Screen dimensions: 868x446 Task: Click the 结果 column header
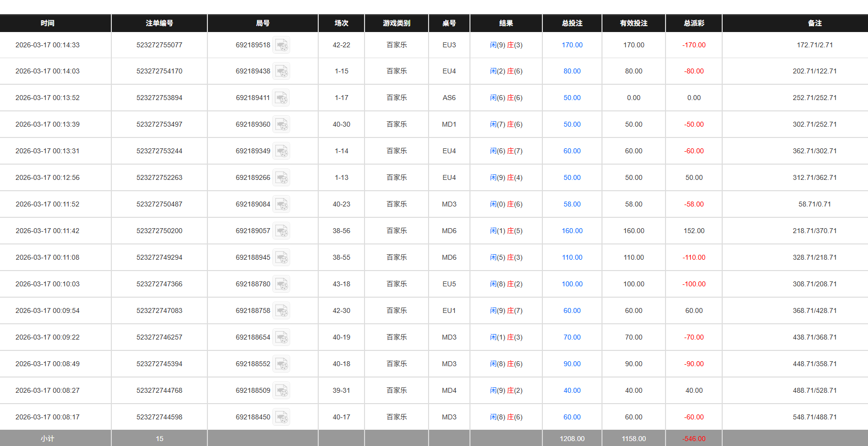click(506, 23)
